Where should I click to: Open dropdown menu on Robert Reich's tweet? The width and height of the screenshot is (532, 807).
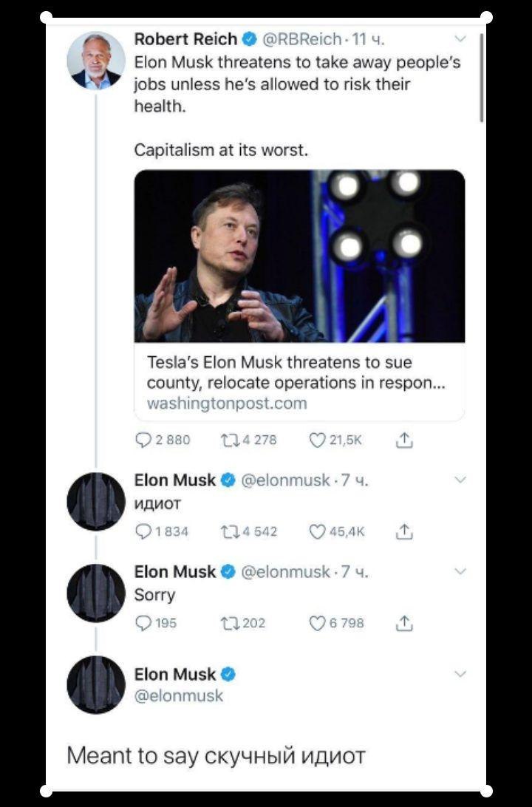[460, 38]
